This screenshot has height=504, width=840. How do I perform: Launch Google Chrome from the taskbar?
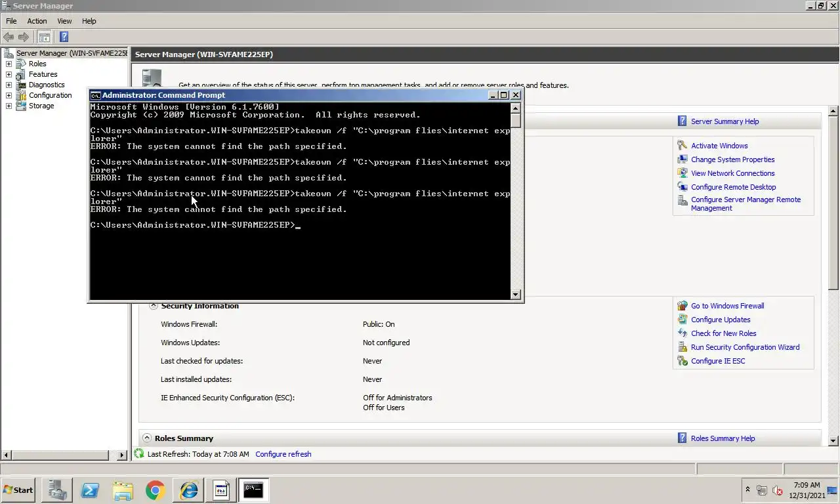[156, 490]
